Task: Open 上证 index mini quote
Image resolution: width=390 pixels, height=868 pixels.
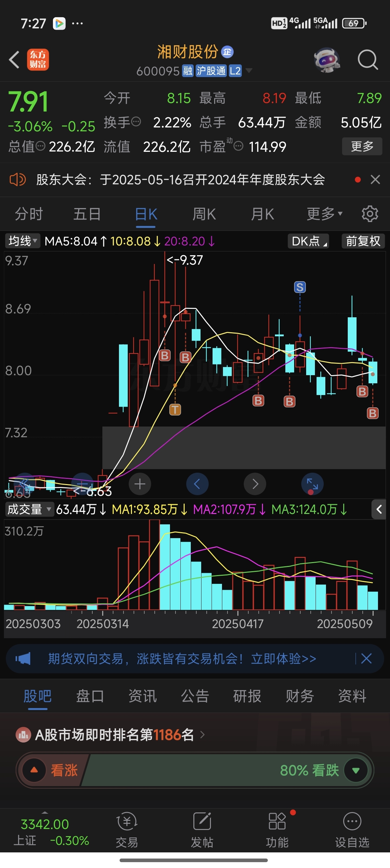Action: pos(51,832)
